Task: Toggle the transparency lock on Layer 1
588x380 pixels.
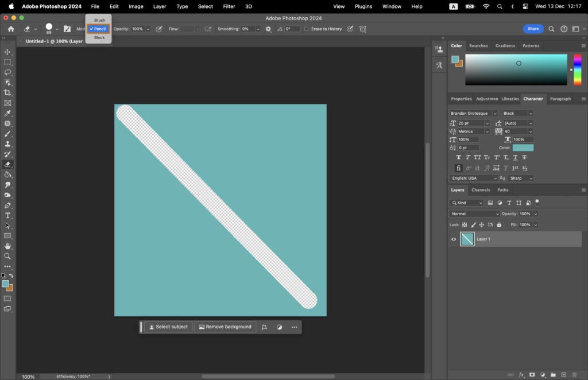Action: point(464,224)
